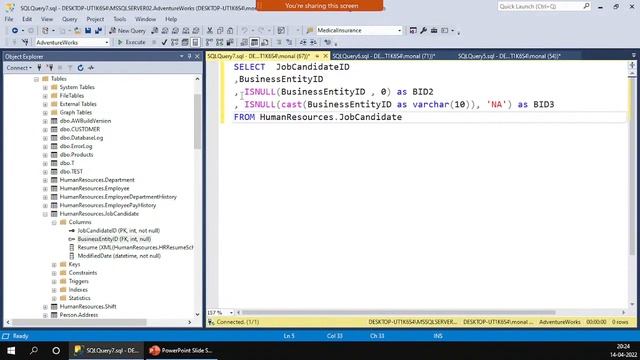Expand the Indexes folder
Viewport: 640px width, 360px height.
click(x=54, y=290)
